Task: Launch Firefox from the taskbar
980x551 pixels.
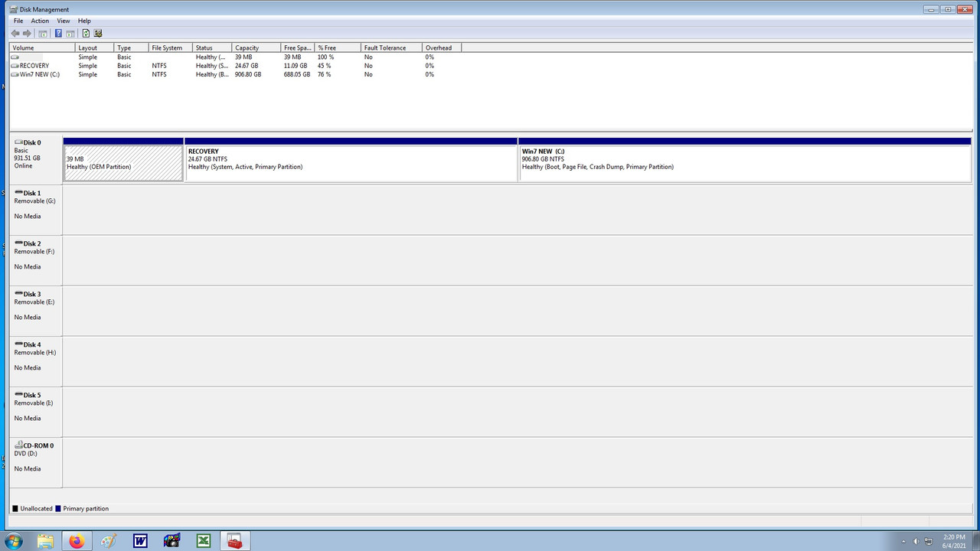Action: (x=77, y=540)
